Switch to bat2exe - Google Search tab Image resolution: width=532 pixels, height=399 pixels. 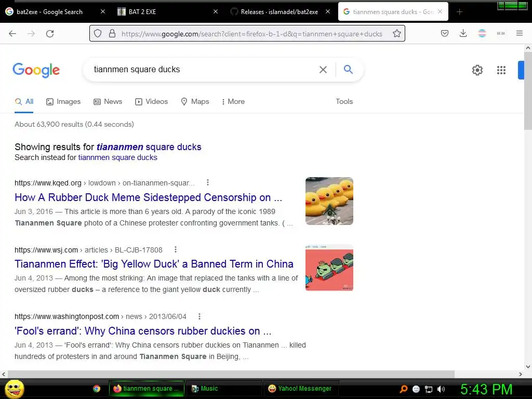[x=49, y=12]
